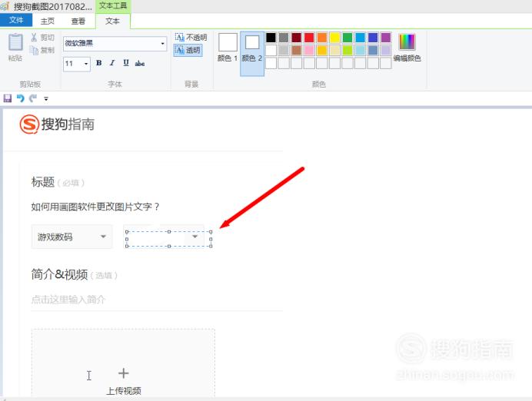Pick the yellow color swatch
The width and height of the screenshot is (532, 401).
[x=334, y=38]
